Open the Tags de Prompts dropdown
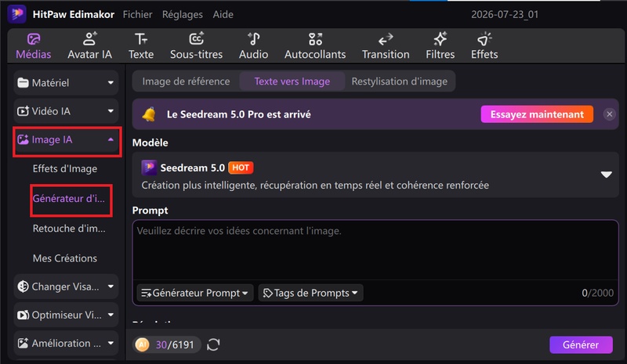Viewport: 627px width, 364px height. pos(310,293)
